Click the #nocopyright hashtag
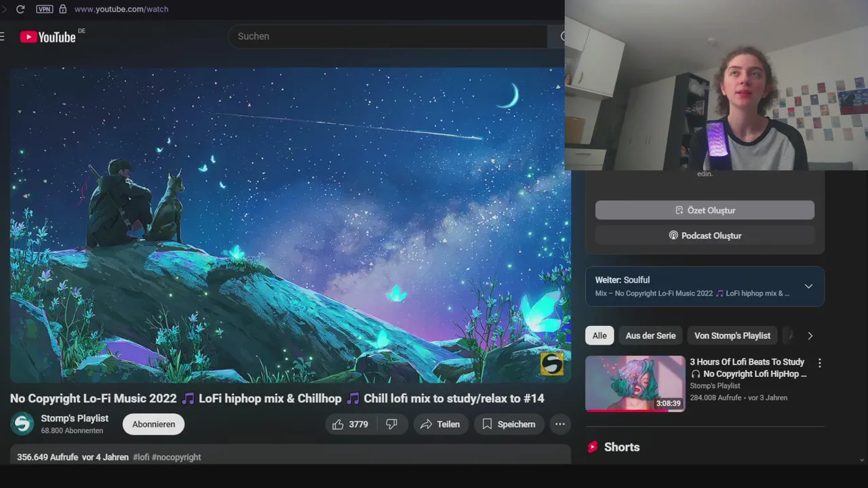This screenshot has width=868, height=488. point(176,457)
